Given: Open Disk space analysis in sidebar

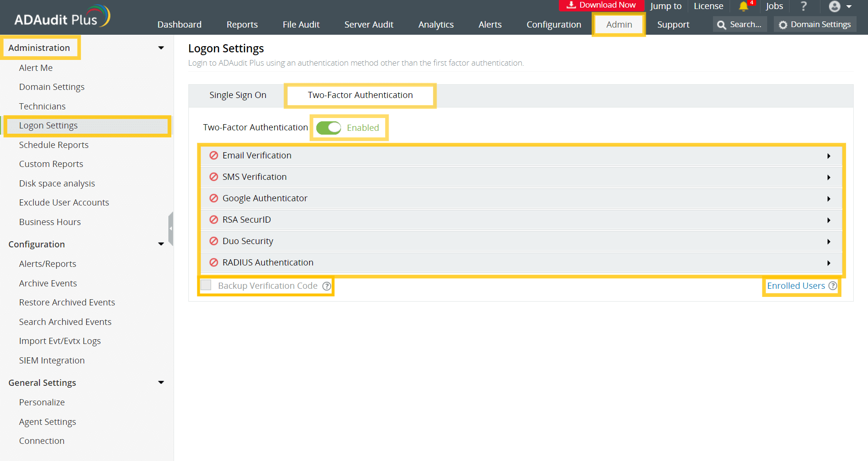Looking at the screenshot, I should tap(57, 184).
